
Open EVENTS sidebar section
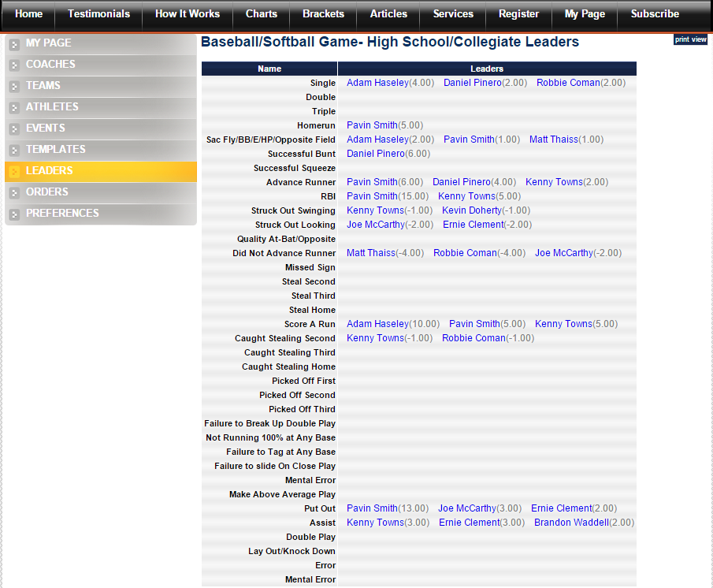pyautogui.click(x=101, y=128)
